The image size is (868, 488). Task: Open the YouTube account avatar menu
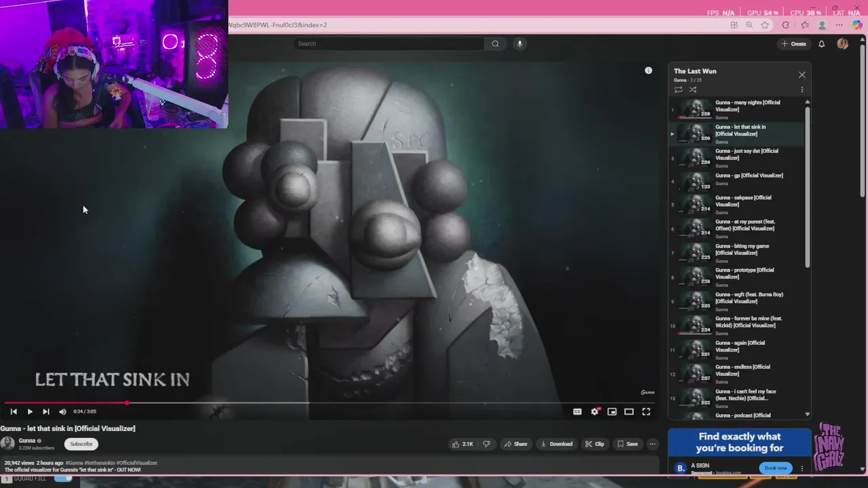842,43
